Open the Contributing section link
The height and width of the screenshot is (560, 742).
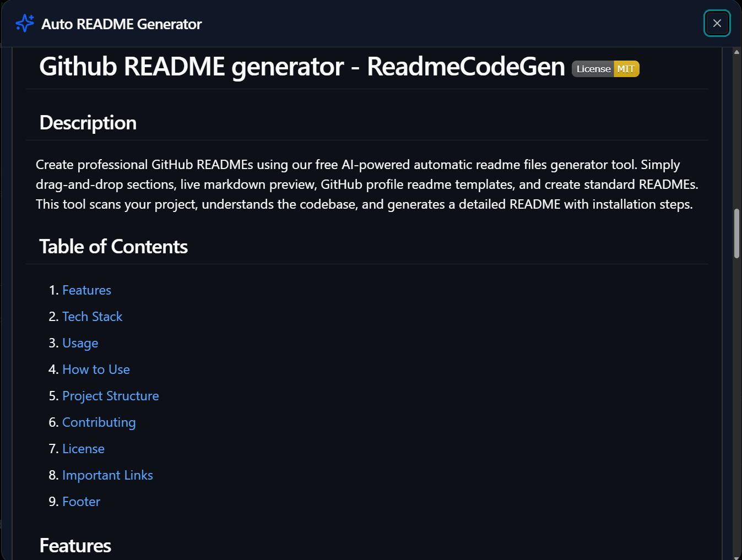point(99,422)
